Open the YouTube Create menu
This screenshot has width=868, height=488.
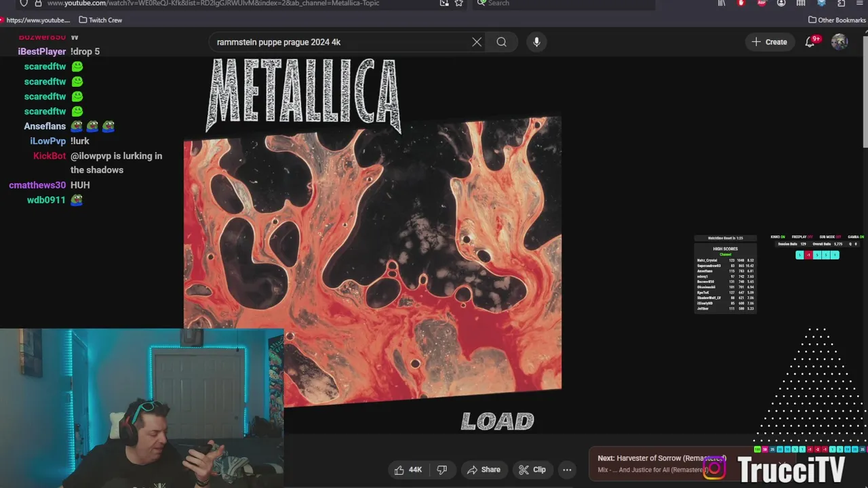[x=769, y=42]
